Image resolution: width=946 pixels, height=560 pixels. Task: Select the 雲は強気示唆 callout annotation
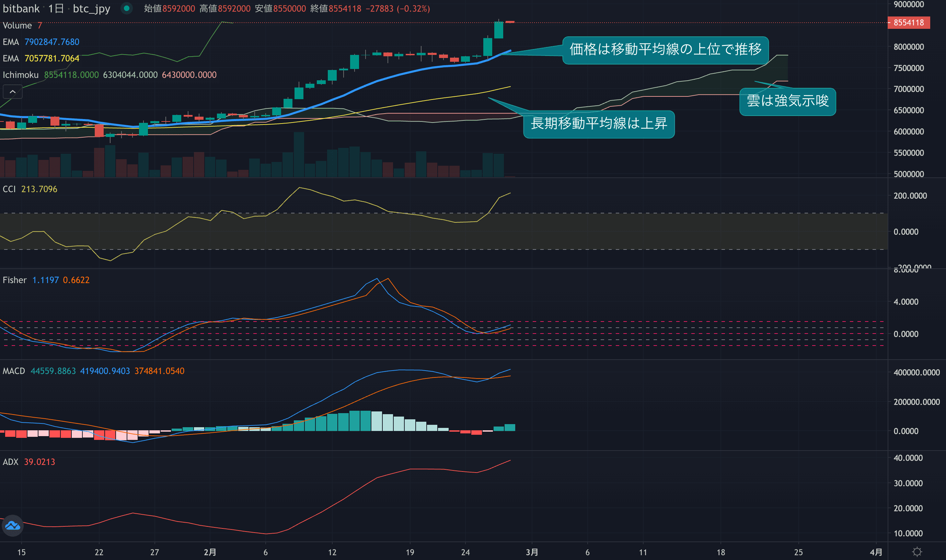click(x=787, y=102)
